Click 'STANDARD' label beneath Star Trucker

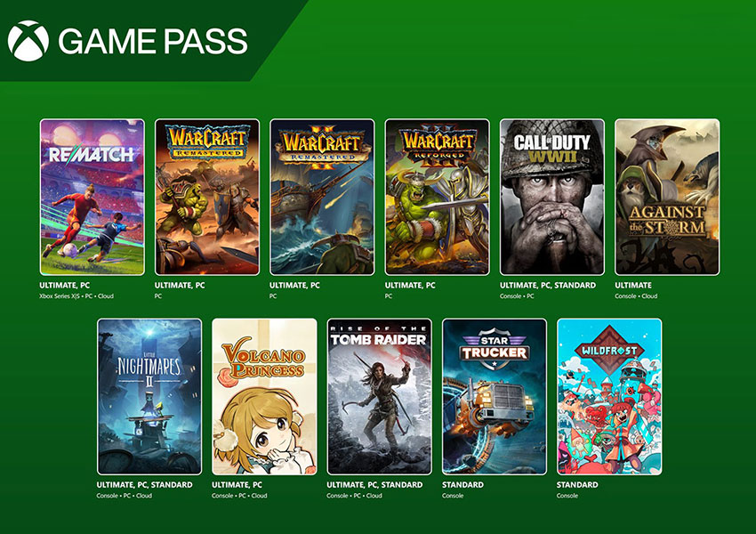coord(462,485)
